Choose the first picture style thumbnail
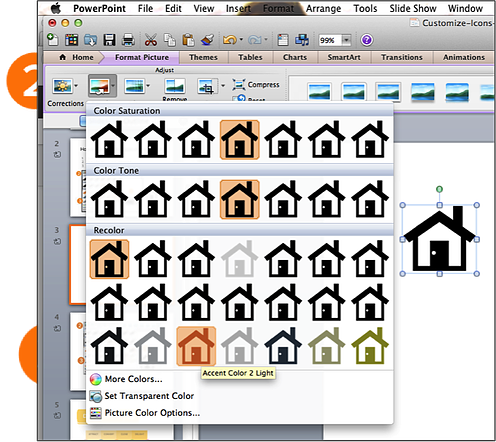The width and height of the screenshot is (496, 442). pos(319,91)
